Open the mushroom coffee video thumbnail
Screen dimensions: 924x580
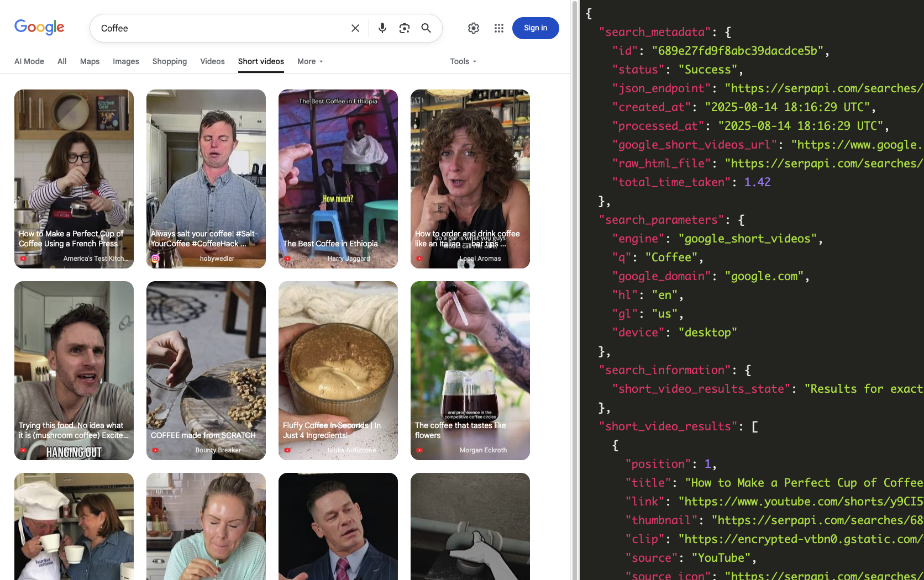(74, 371)
